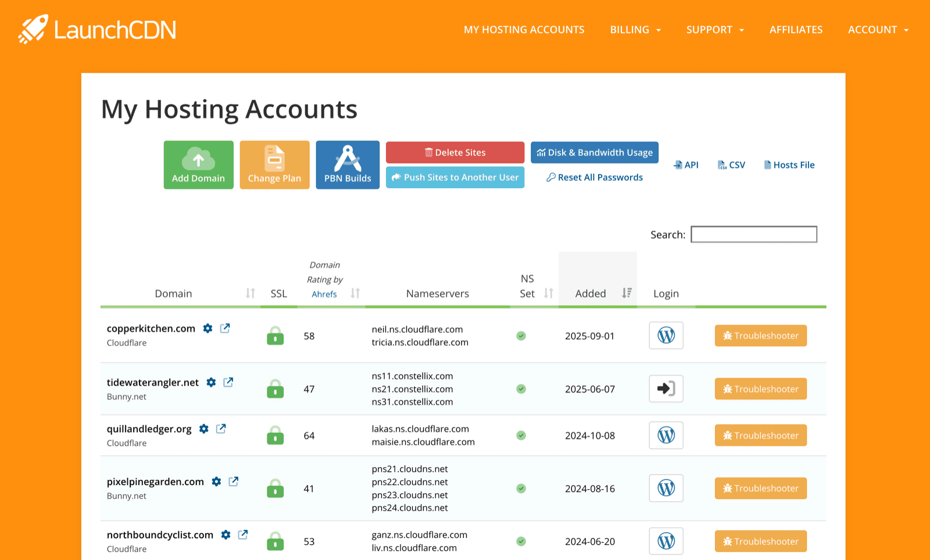Open quillandledger.org external link icon
Image resolution: width=930 pixels, height=560 pixels.
point(221,429)
